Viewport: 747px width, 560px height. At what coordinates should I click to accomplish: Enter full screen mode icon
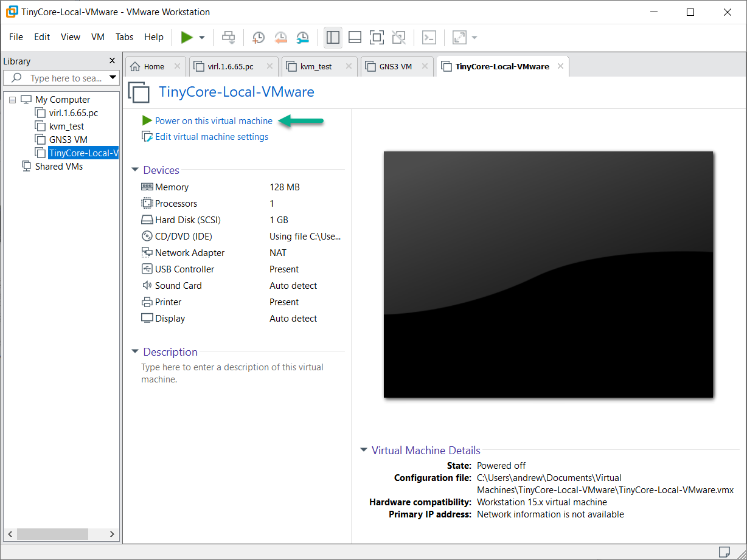click(x=377, y=37)
